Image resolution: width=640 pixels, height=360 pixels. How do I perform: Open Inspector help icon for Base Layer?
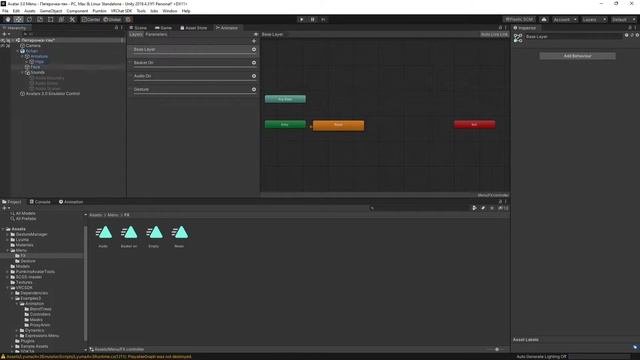click(x=627, y=36)
